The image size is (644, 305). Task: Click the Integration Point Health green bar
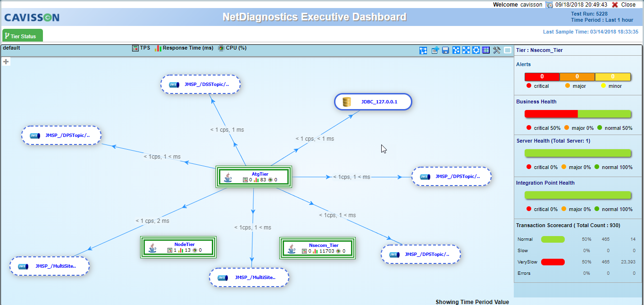tap(578, 195)
